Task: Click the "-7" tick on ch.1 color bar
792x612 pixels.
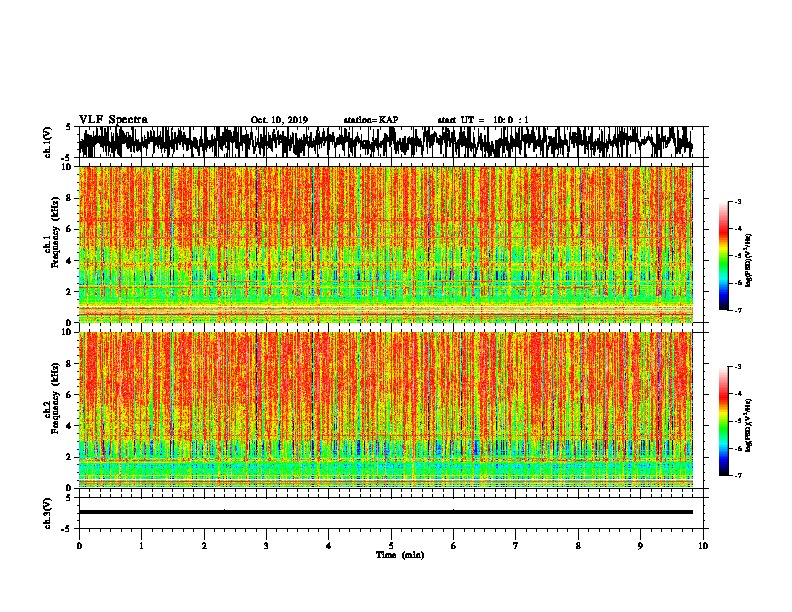Action: [x=738, y=310]
